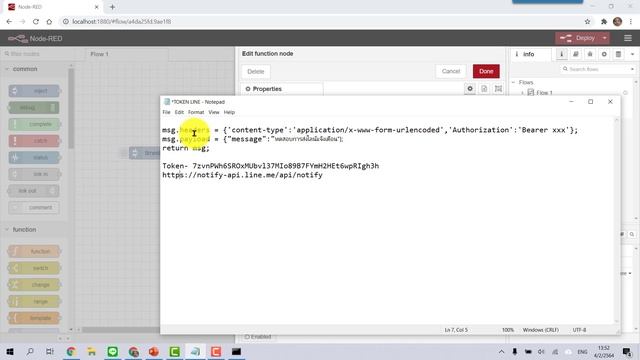Select the catch node in palette
The image size is (640, 360).
point(34,141)
